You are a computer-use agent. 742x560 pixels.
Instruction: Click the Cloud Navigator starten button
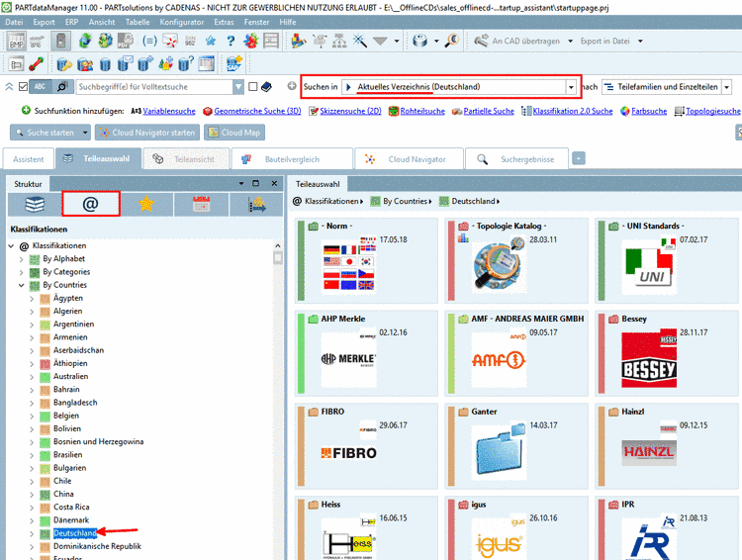147,133
